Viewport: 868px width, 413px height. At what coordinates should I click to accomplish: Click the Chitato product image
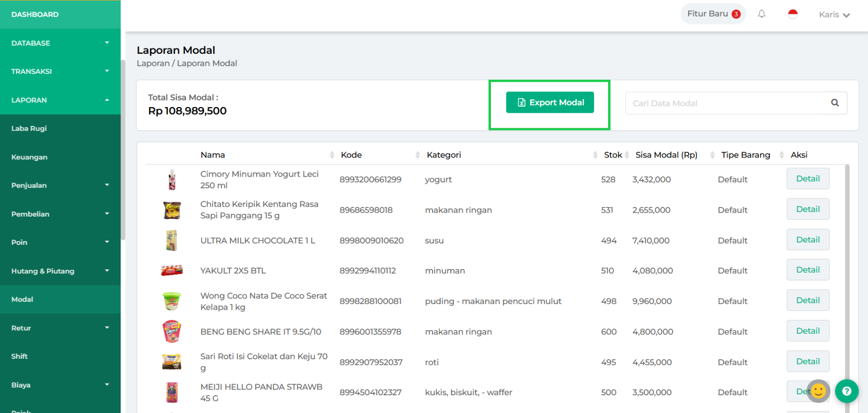pyautogui.click(x=172, y=210)
